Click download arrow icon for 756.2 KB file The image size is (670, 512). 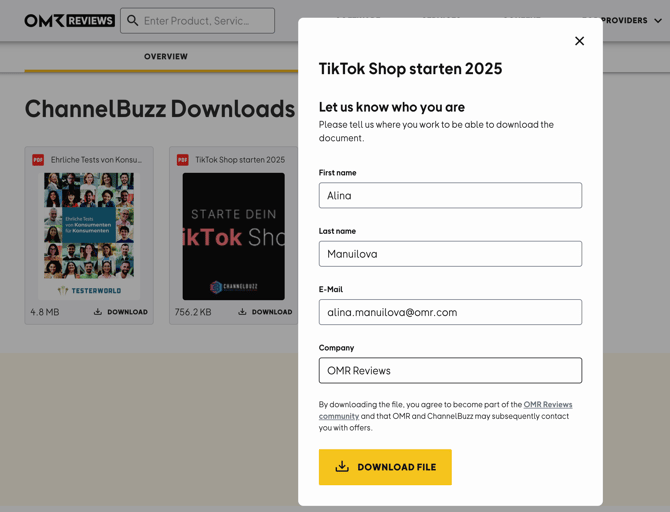pos(242,312)
